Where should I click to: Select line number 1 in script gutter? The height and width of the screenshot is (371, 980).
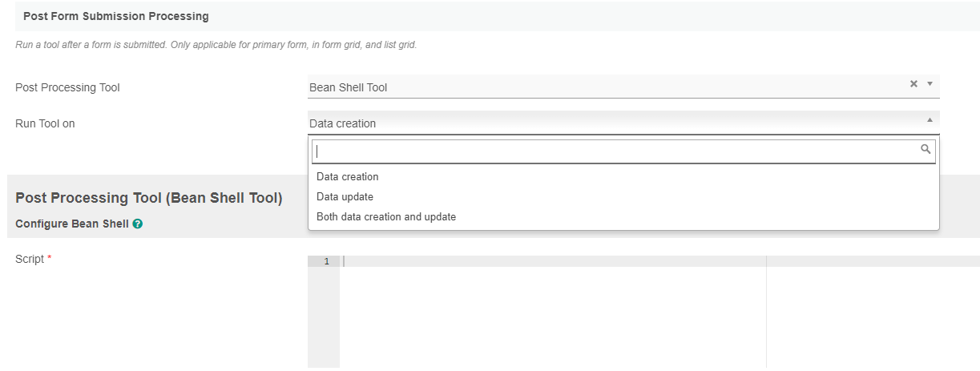[326, 262]
